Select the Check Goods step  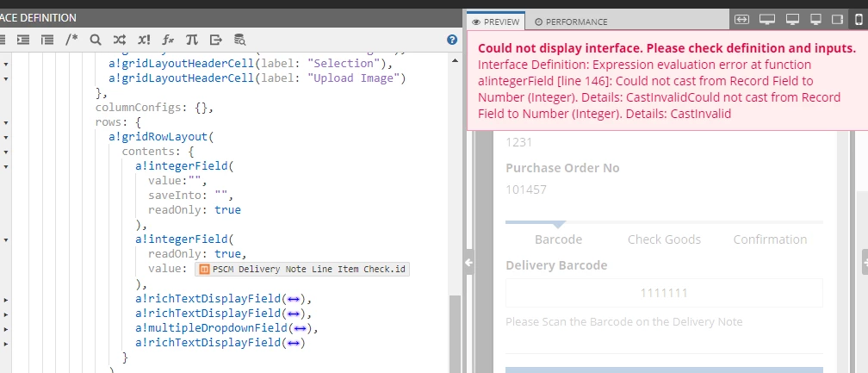pos(664,239)
